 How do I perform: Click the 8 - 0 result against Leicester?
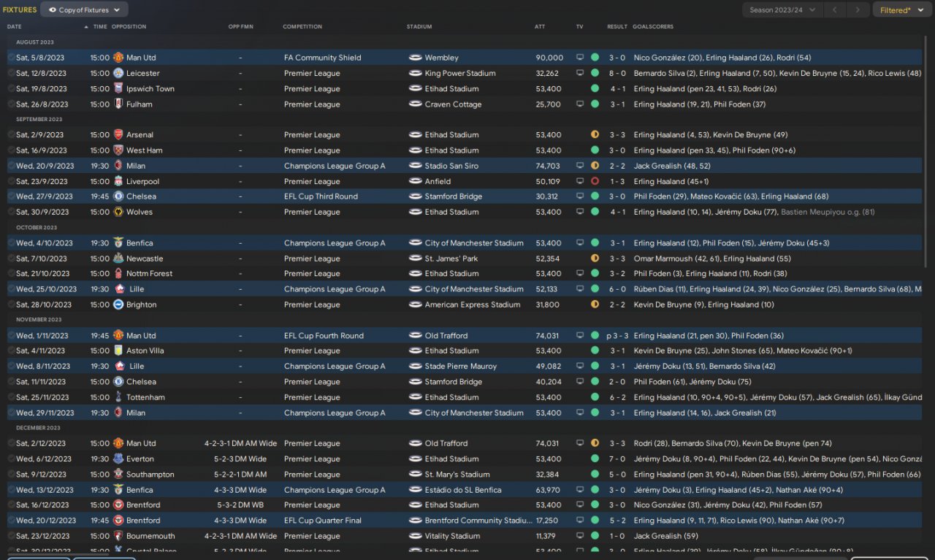[x=617, y=73]
